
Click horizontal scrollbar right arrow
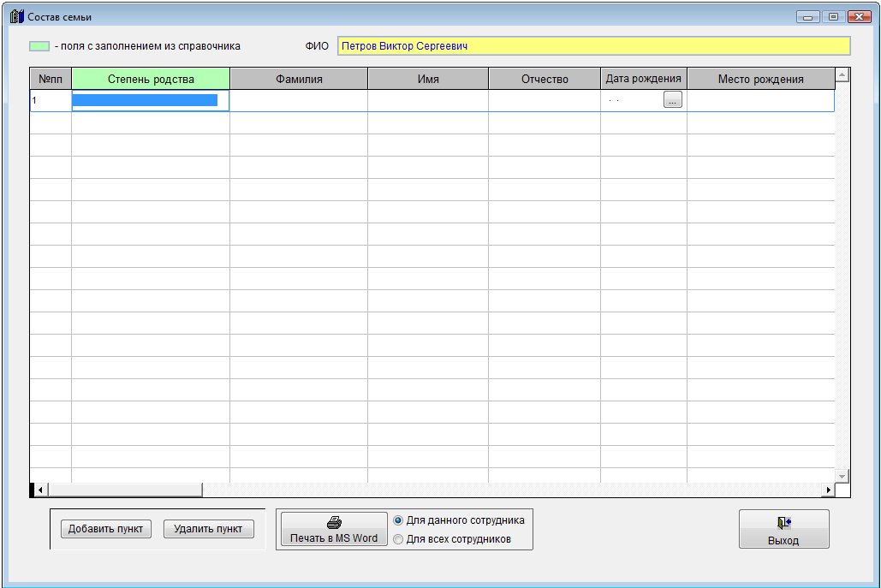[828, 490]
